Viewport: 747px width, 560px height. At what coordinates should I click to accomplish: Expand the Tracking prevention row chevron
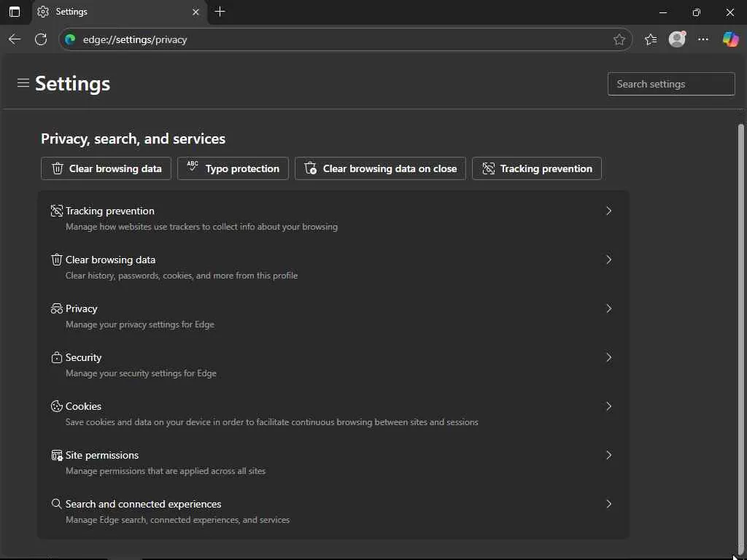(x=608, y=211)
